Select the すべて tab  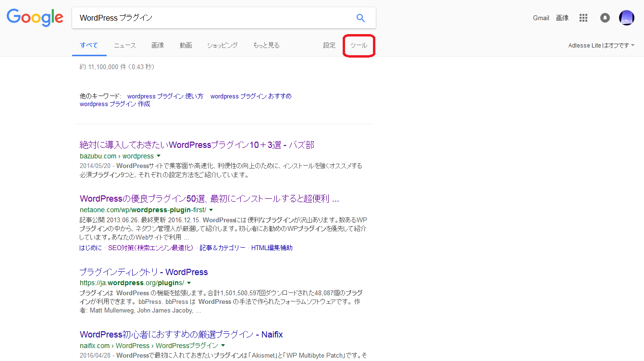(x=89, y=46)
